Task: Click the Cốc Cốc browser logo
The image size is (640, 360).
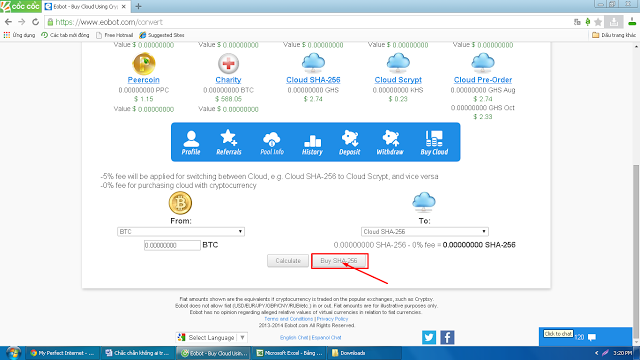Action: [21, 7]
